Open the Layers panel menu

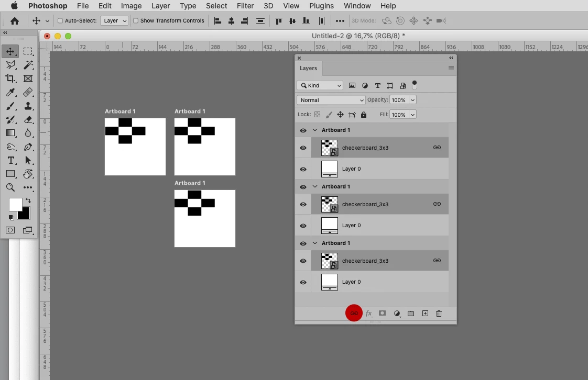point(451,68)
